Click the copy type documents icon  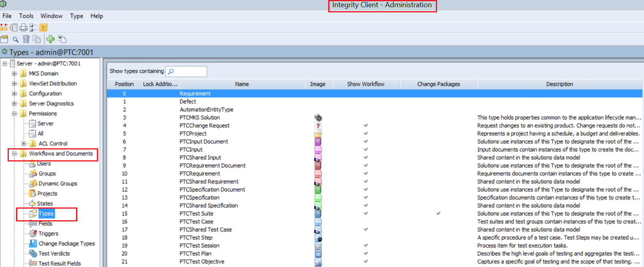coord(36,39)
